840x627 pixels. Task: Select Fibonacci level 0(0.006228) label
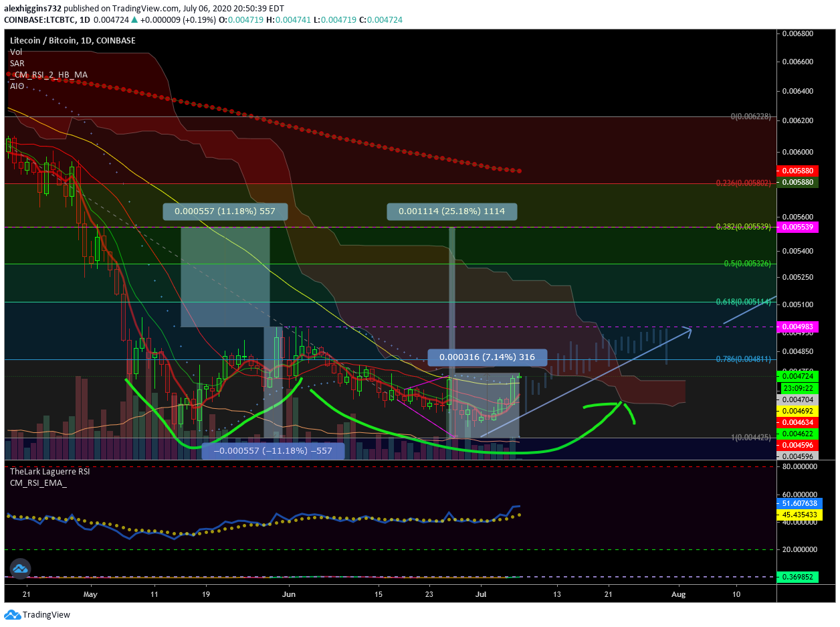click(x=750, y=116)
